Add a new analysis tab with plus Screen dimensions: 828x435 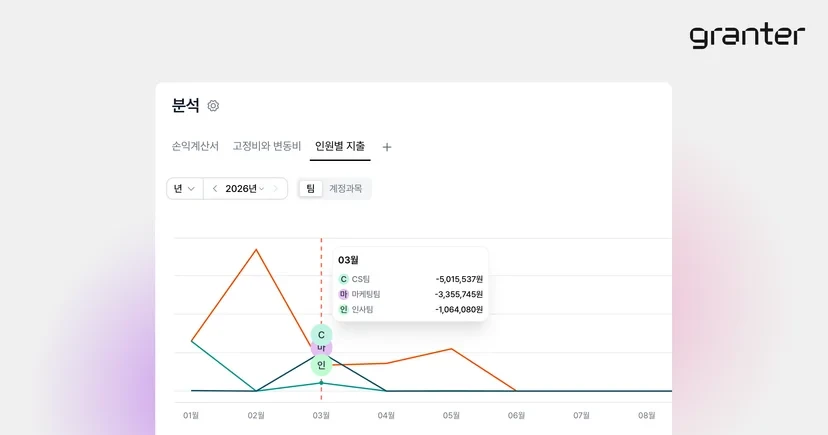click(387, 147)
